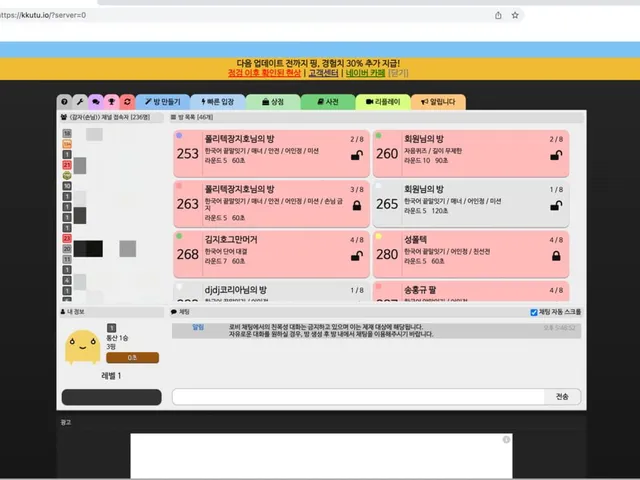
Task: Open the 알립니다 notice tab
Action: 438,102
